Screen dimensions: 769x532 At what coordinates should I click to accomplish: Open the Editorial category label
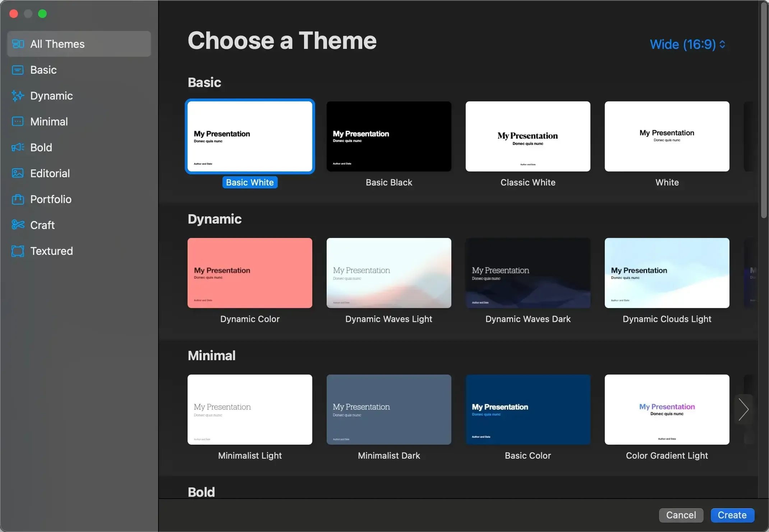pyautogui.click(x=50, y=173)
